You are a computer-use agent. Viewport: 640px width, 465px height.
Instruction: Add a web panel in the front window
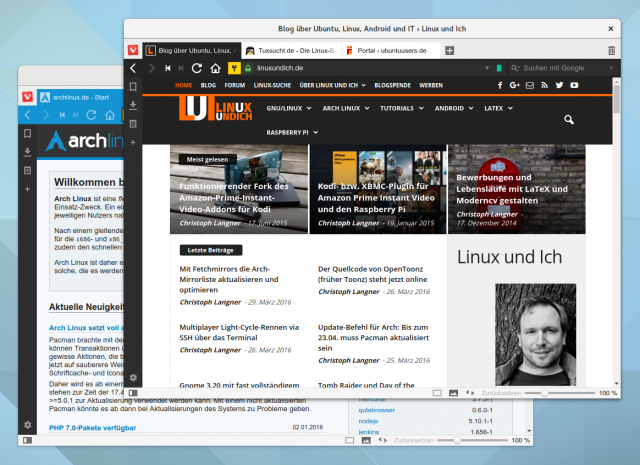[133, 142]
